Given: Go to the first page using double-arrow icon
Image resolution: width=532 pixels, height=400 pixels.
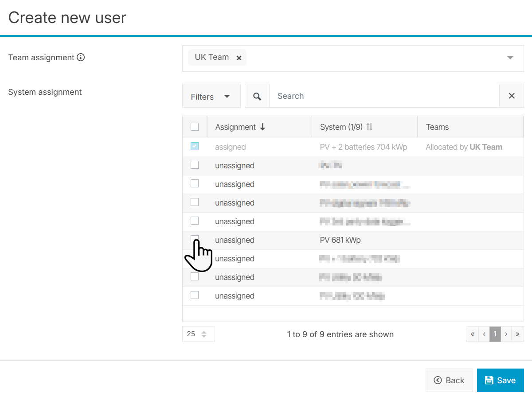Looking at the screenshot, I should click(x=472, y=334).
